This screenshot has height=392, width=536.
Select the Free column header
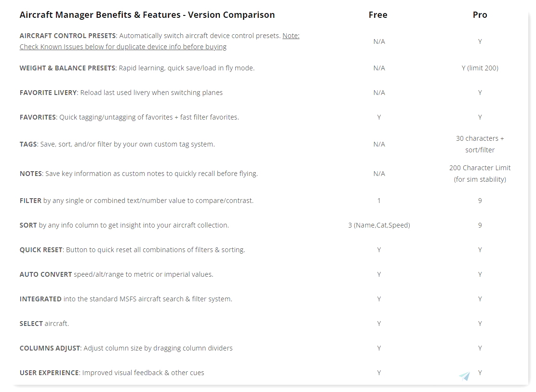(378, 15)
